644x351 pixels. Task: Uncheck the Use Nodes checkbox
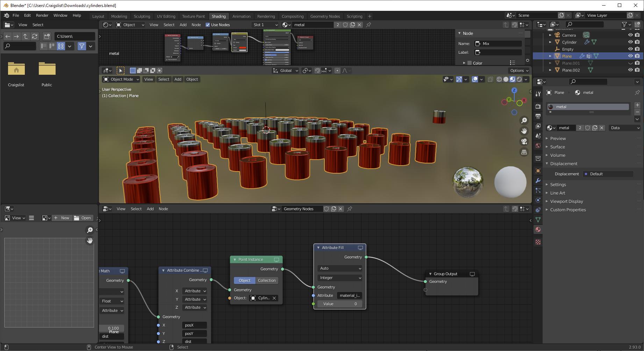pyautogui.click(x=208, y=24)
